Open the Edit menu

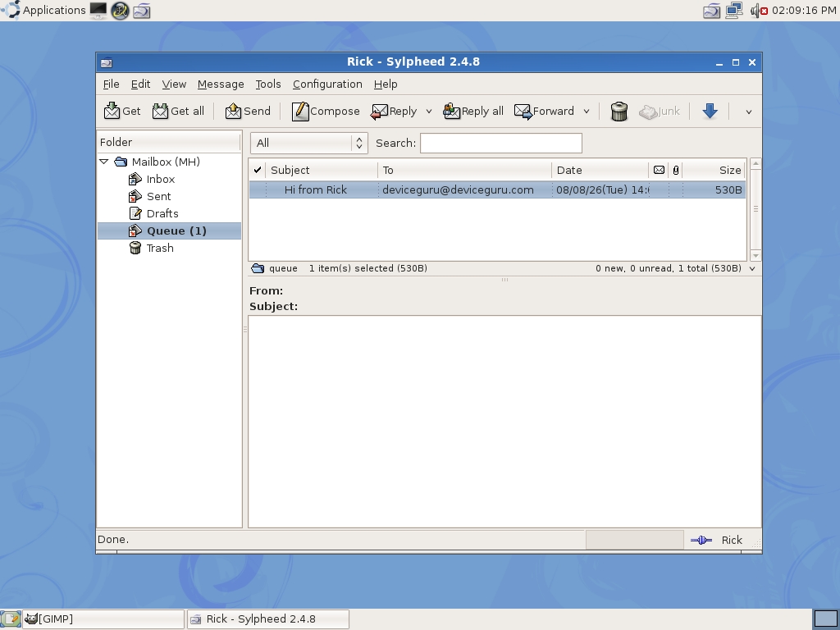click(x=140, y=84)
